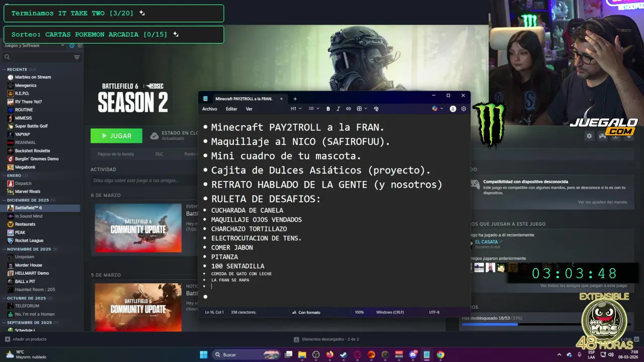This screenshot has width=644, height=362.
Task: Click Steam library search magnifier
Action: [7, 57]
